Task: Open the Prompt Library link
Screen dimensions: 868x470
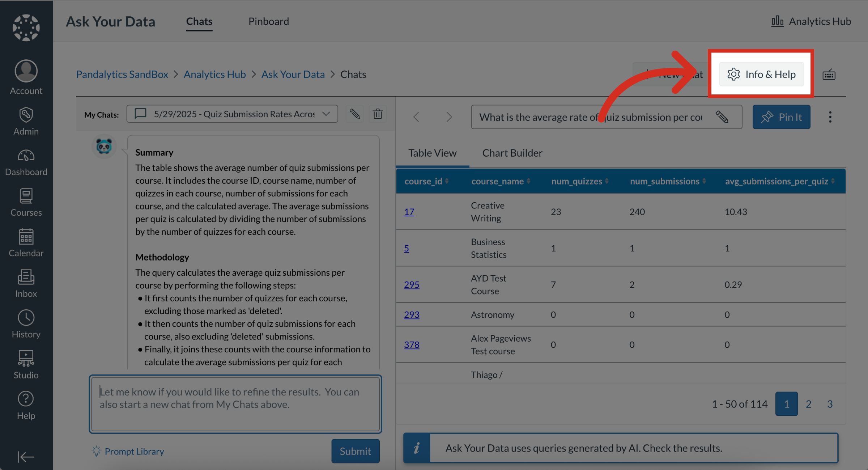Action: tap(128, 451)
